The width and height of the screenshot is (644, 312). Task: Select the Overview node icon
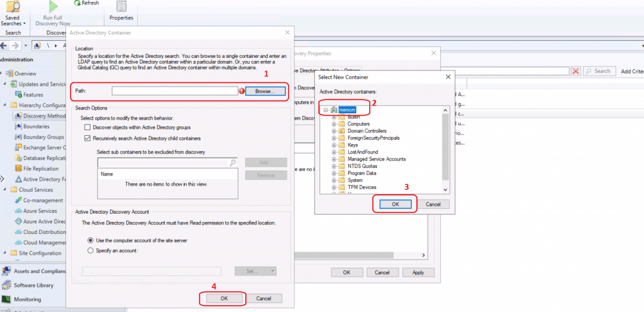click(10, 74)
